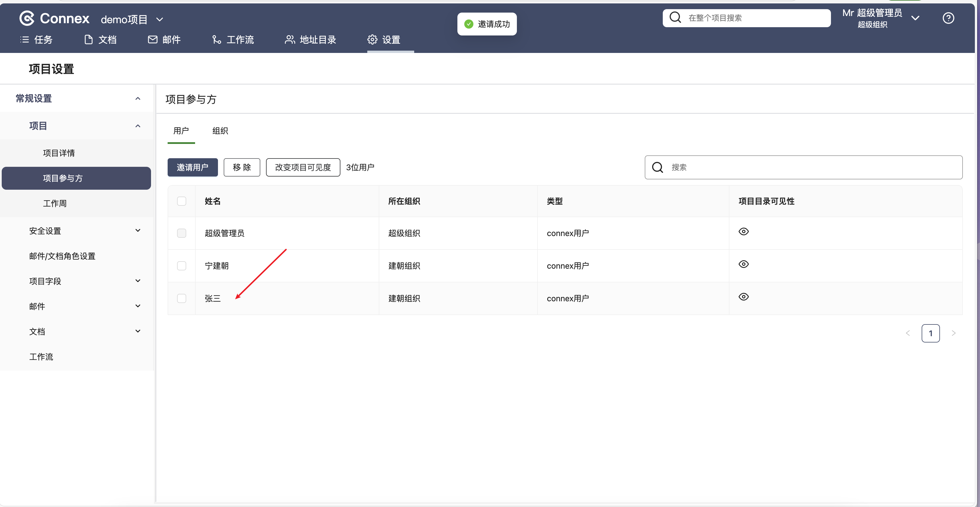Select 项目详情 in the sidebar
The width and height of the screenshot is (980, 507).
click(59, 153)
